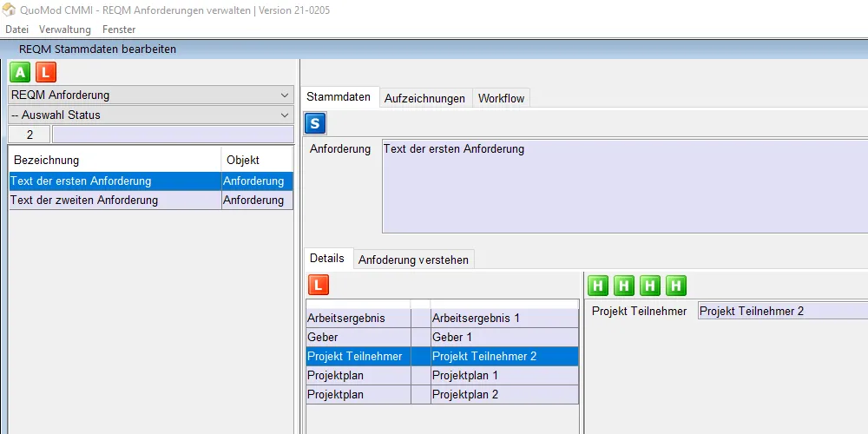Switch to the Aufzeichnungen tab

tap(424, 98)
